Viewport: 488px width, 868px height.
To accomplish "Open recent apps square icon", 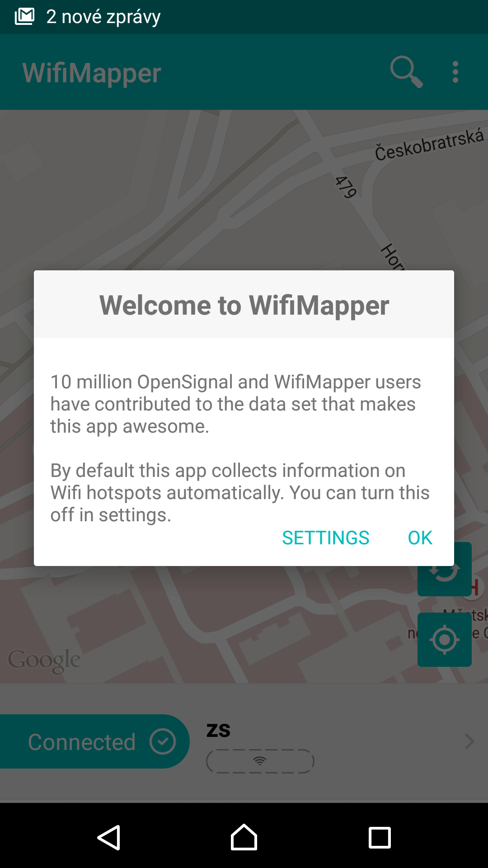I will [380, 838].
